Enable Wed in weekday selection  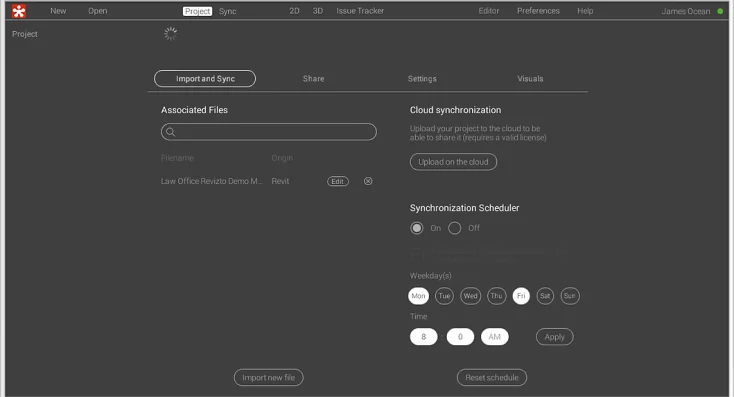click(x=470, y=296)
